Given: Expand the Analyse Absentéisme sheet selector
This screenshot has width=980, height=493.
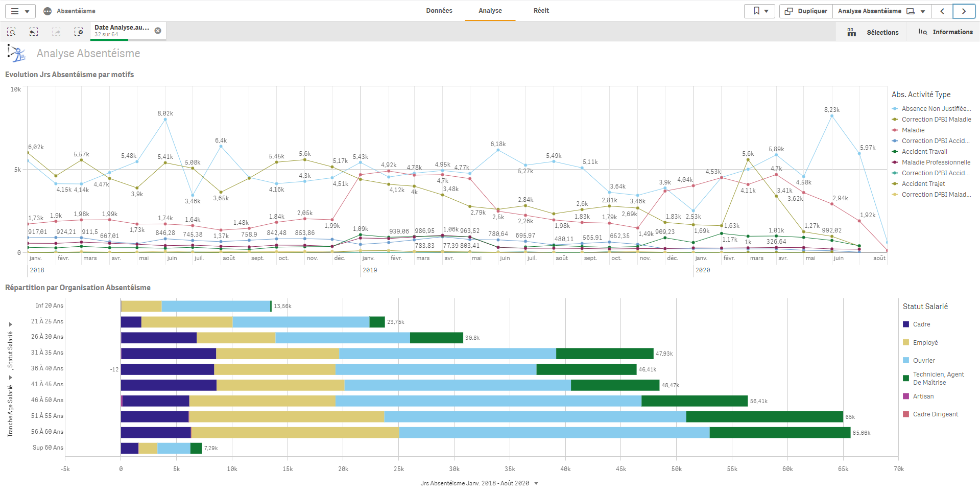Looking at the screenshot, I should coord(922,11).
